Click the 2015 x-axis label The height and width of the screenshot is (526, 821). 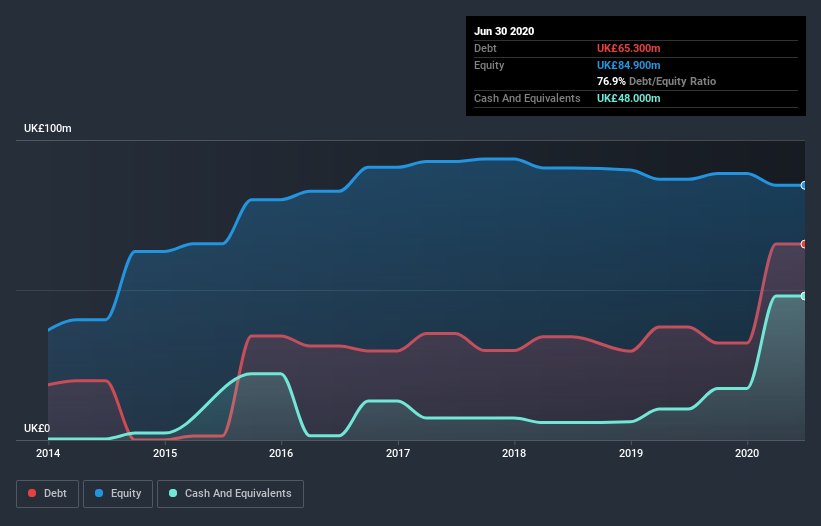click(x=165, y=453)
